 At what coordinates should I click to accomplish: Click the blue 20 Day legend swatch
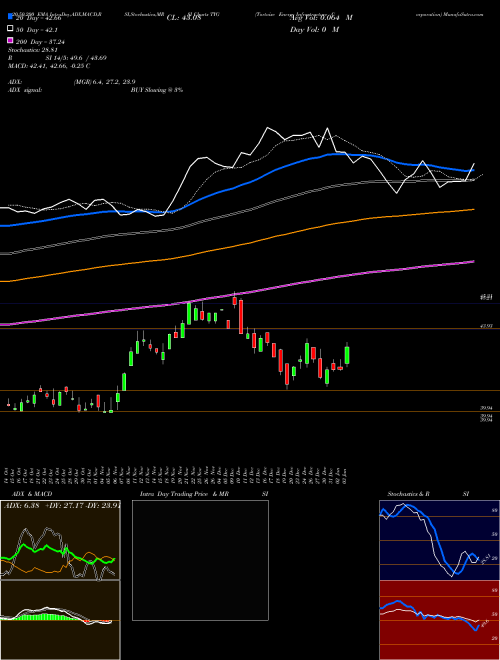[11, 17]
